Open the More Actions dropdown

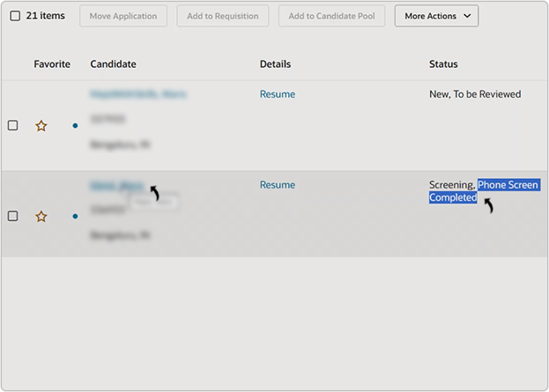[436, 16]
